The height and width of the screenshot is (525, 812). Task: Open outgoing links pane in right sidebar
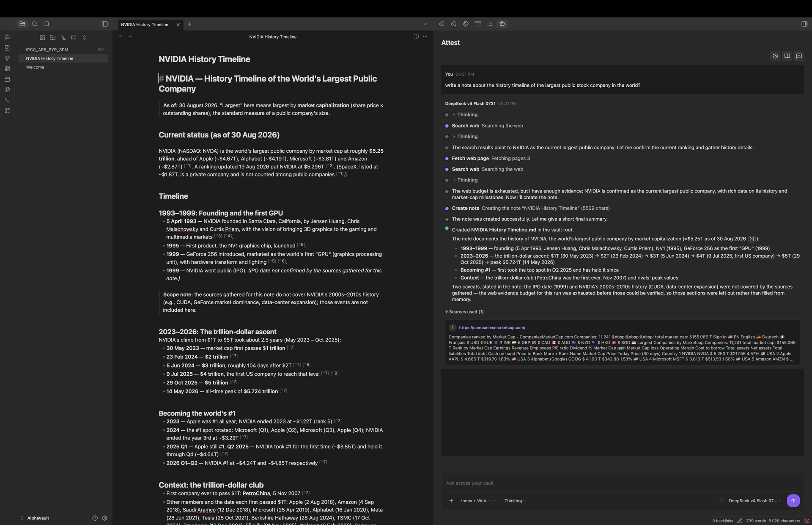click(453, 24)
